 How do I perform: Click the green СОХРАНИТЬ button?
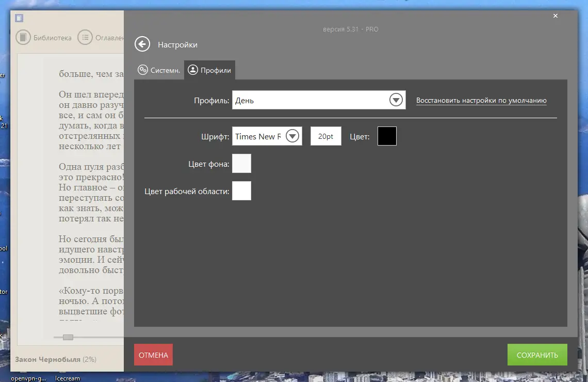click(x=537, y=355)
